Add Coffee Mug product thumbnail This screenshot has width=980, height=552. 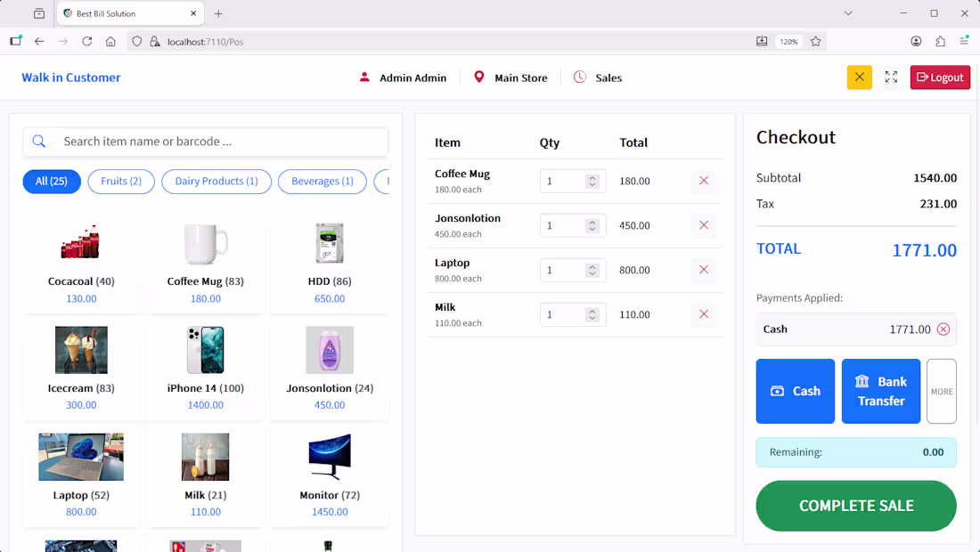pos(206,244)
